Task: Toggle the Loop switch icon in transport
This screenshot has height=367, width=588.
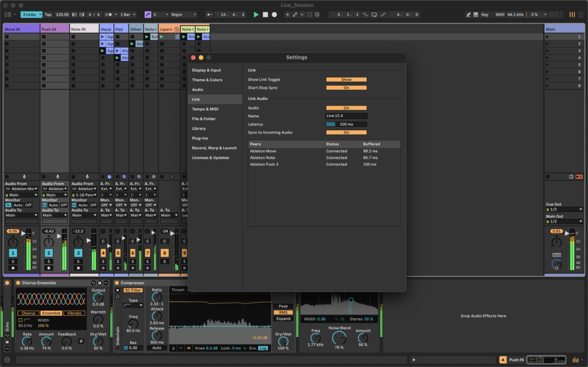Action: [x=374, y=14]
